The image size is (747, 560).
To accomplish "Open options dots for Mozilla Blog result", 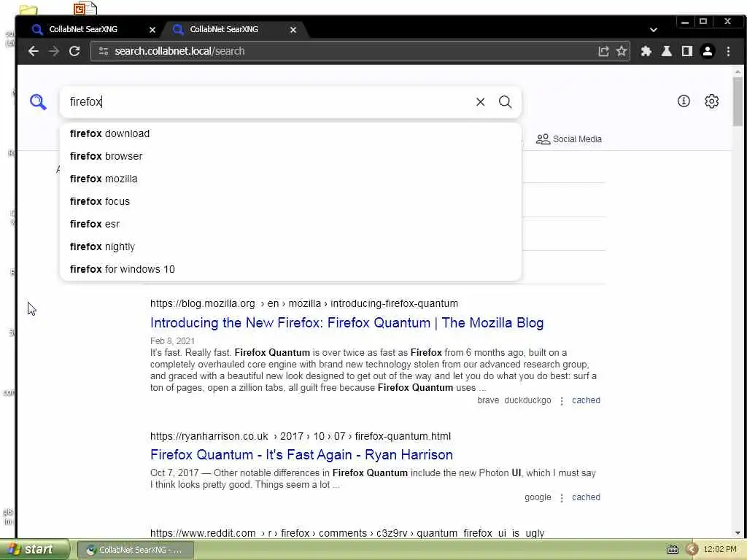I will pos(562,401).
